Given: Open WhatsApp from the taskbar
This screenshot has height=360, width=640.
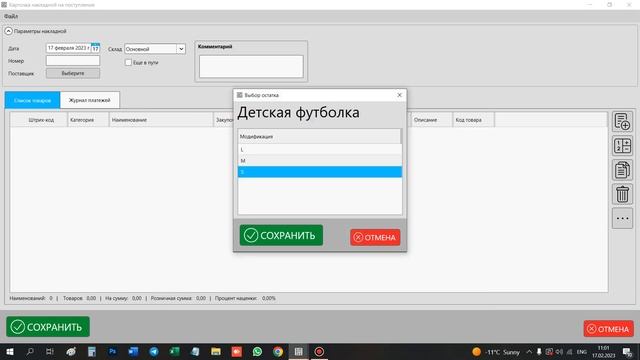Looking at the screenshot, I should pyautogui.click(x=257, y=351).
